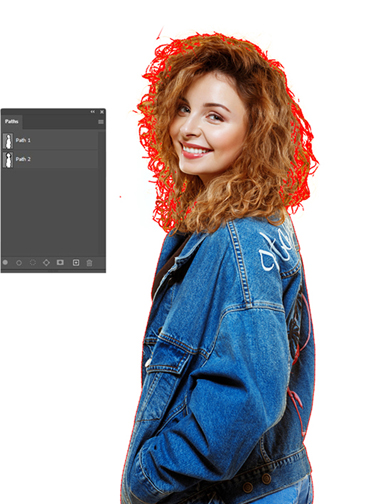Switch to the Paths tab
This screenshot has height=504, width=388.
click(x=12, y=122)
